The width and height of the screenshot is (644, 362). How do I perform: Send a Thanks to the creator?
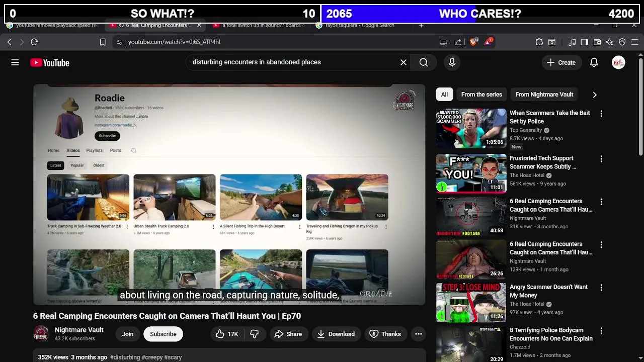click(x=385, y=334)
